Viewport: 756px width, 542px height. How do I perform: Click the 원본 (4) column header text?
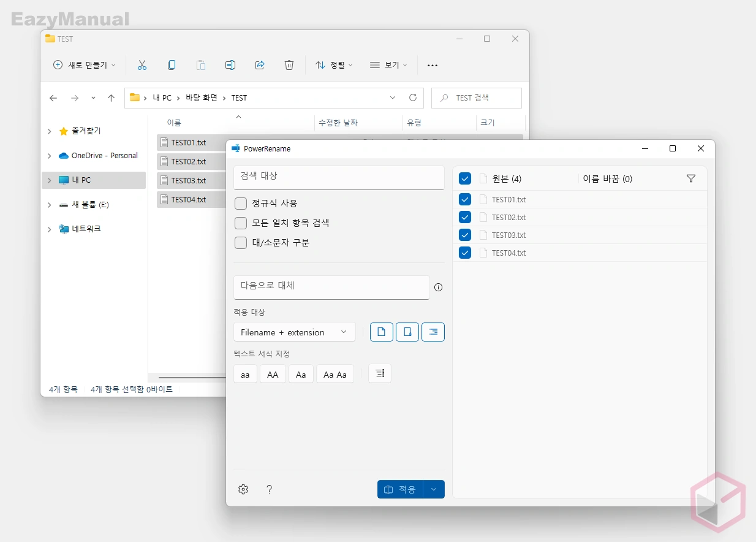coord(507,179)
